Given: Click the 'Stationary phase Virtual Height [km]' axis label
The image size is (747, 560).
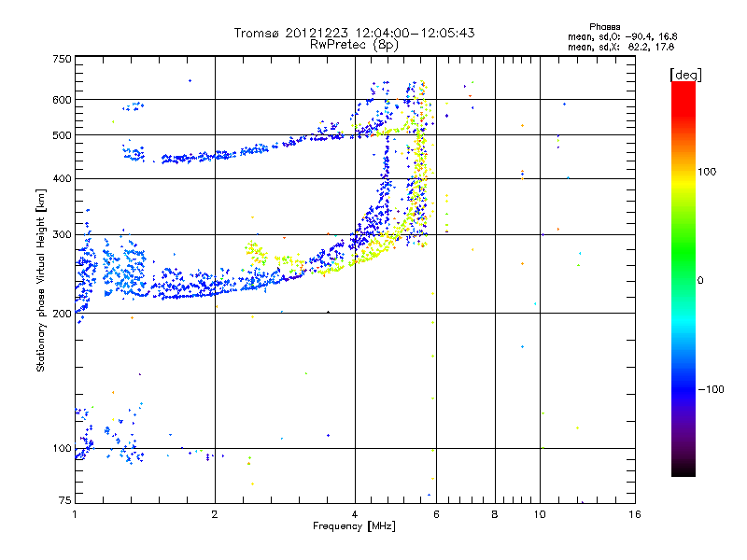Looking at the screenshot, I should (x=41, y=280).
